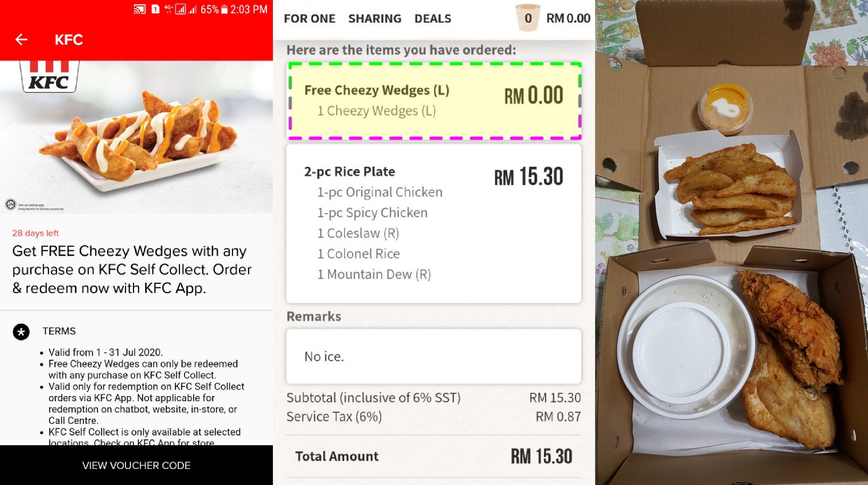
Task: Select the Free Cheezy Wedges (L) order item
Action: [434, 101]
